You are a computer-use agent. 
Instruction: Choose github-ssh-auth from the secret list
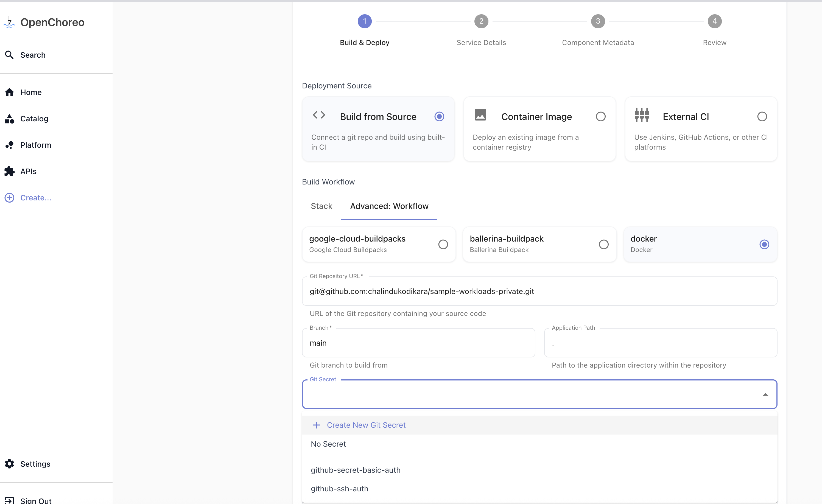click(340, 488)
